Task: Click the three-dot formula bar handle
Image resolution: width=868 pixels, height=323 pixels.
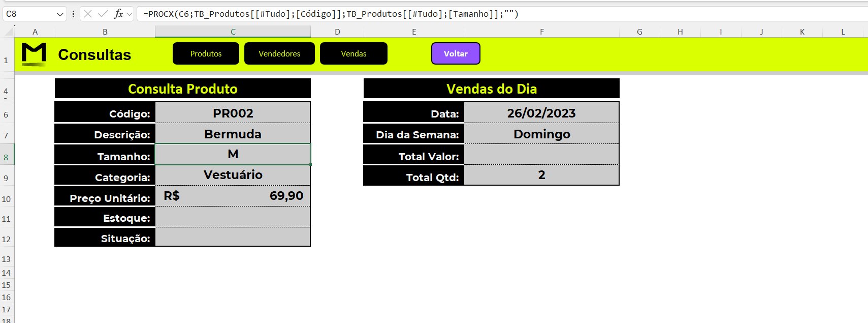Action: click(x=74, y=14)
